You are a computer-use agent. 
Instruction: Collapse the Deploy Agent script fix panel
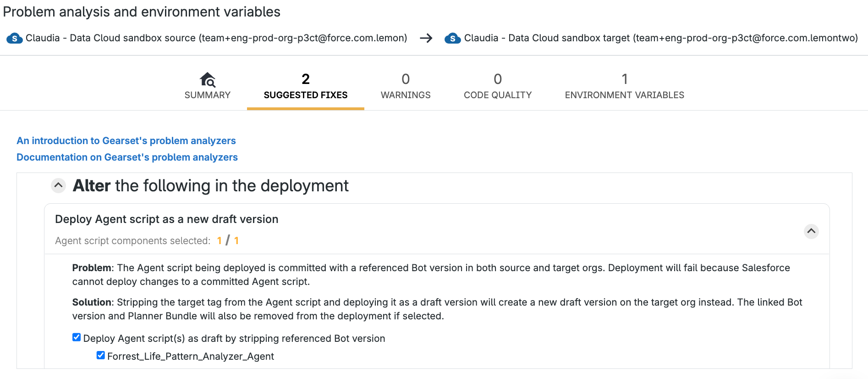pos(811,231)
